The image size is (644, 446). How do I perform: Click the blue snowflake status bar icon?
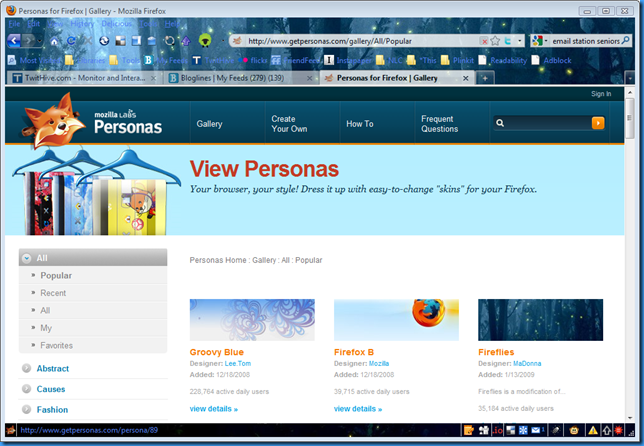pyautogui.click(x=523, y=430)
